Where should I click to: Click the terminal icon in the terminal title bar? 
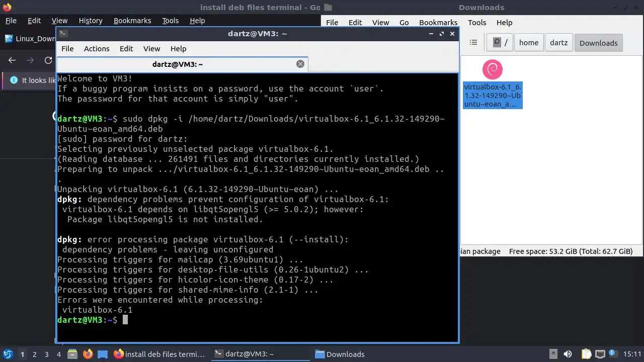[63, 34]
